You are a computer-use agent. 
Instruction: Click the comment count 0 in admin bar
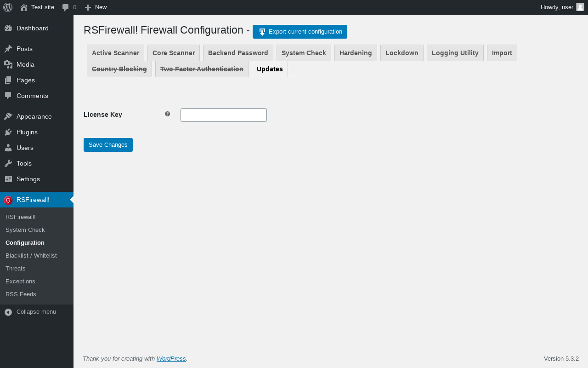coord(75,7)
